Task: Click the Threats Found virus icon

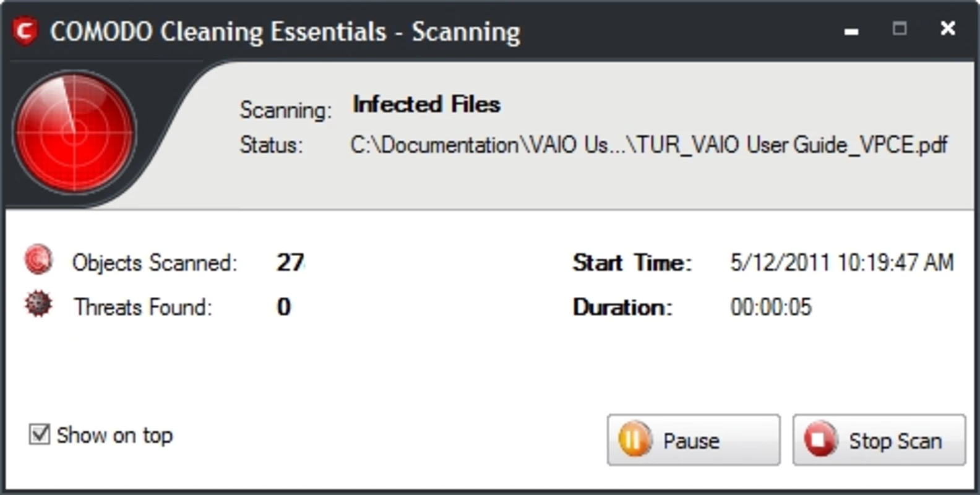Action: coord(38,305)
